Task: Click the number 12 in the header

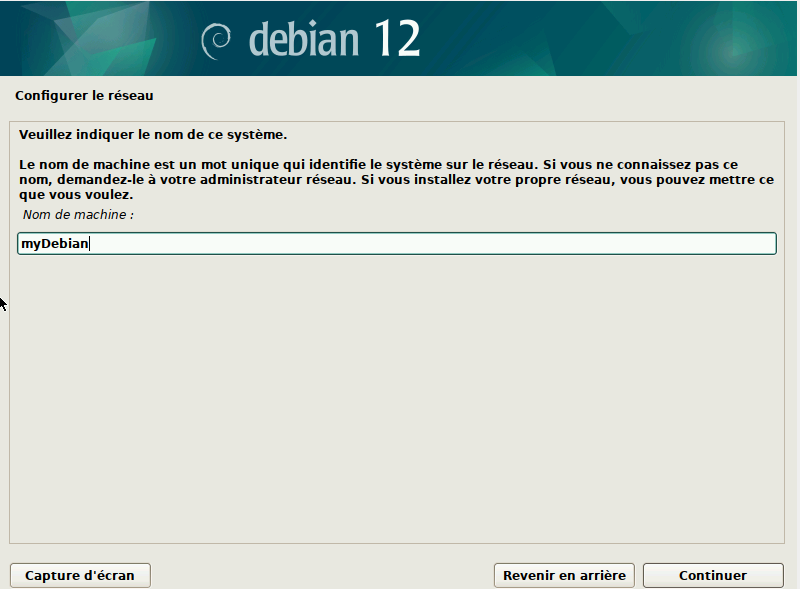Action: [400, 39]
